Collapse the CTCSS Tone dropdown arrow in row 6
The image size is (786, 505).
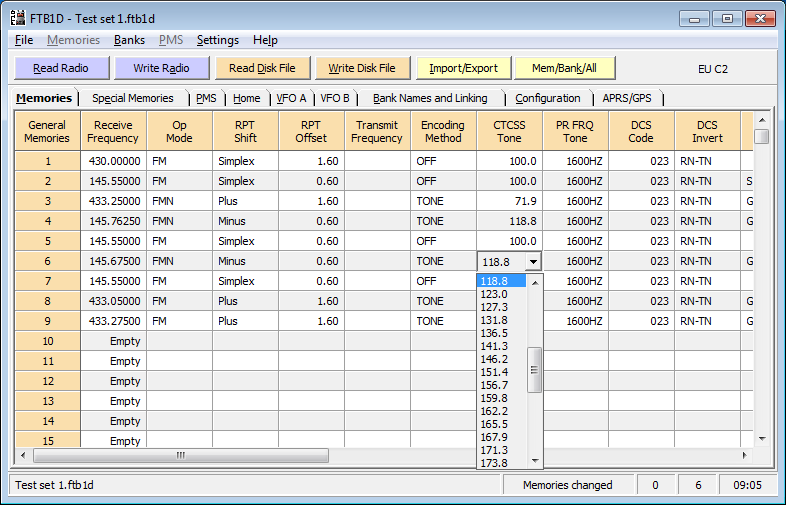[533, 261]
